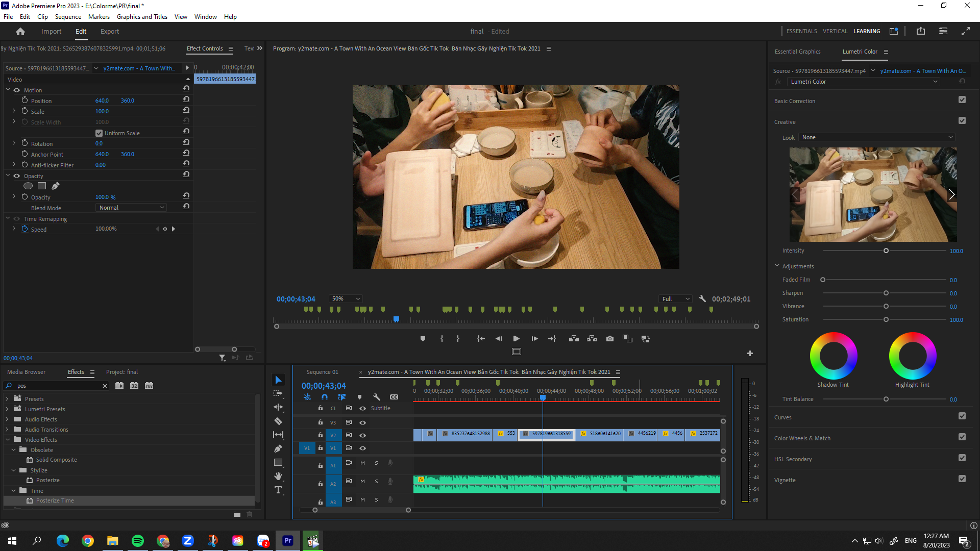Disable the Creative section checkbox
The width and height of the screenshot is (980, 551).
[962, 121]
